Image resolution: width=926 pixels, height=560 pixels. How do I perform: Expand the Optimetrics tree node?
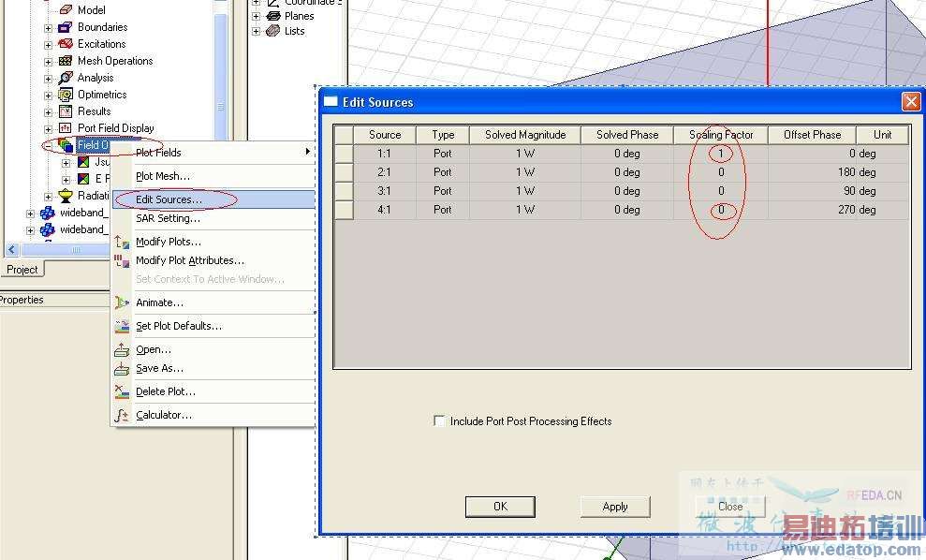click(x=48, y=96)
